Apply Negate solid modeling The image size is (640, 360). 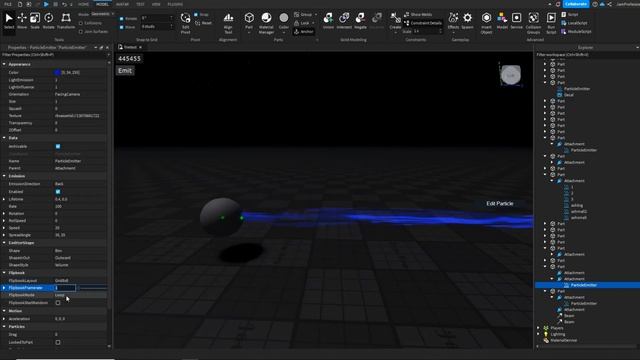click(x=360, y=21)
